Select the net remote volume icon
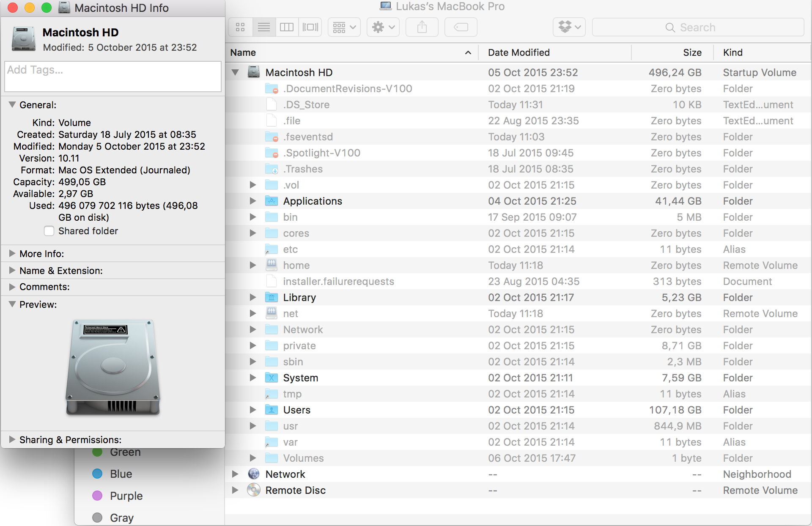Image resolution: width=812 pixels, height=526 pixels. (272, 313)
